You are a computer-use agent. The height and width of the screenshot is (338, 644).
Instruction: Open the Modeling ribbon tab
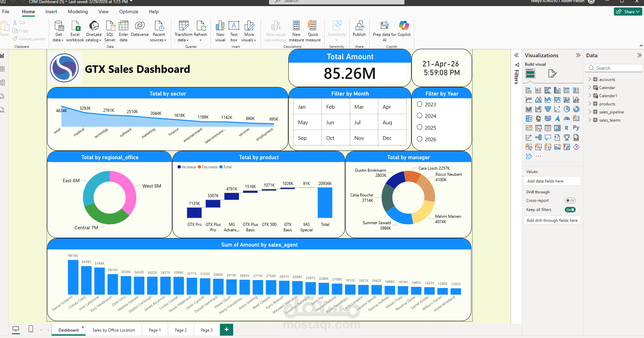coord(78,12)
